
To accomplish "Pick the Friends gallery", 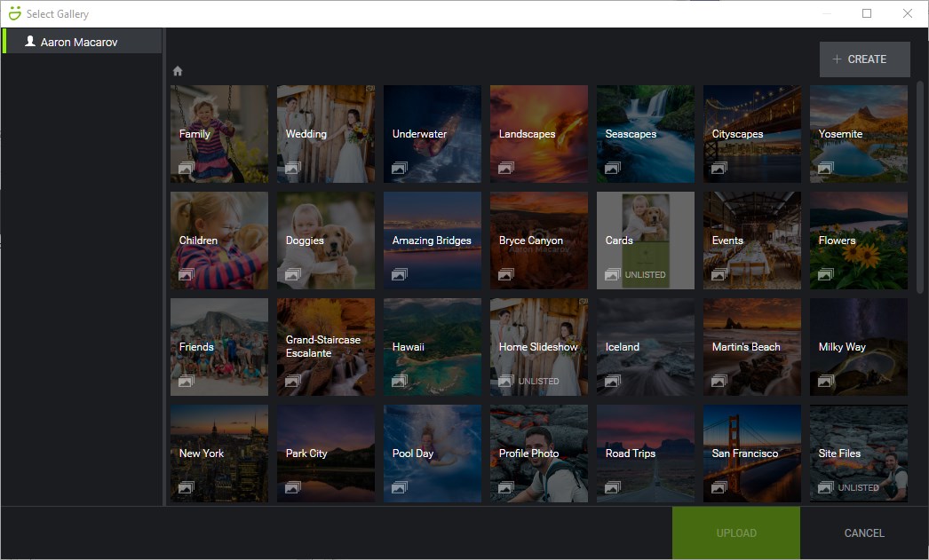I will tap(219, 347).
